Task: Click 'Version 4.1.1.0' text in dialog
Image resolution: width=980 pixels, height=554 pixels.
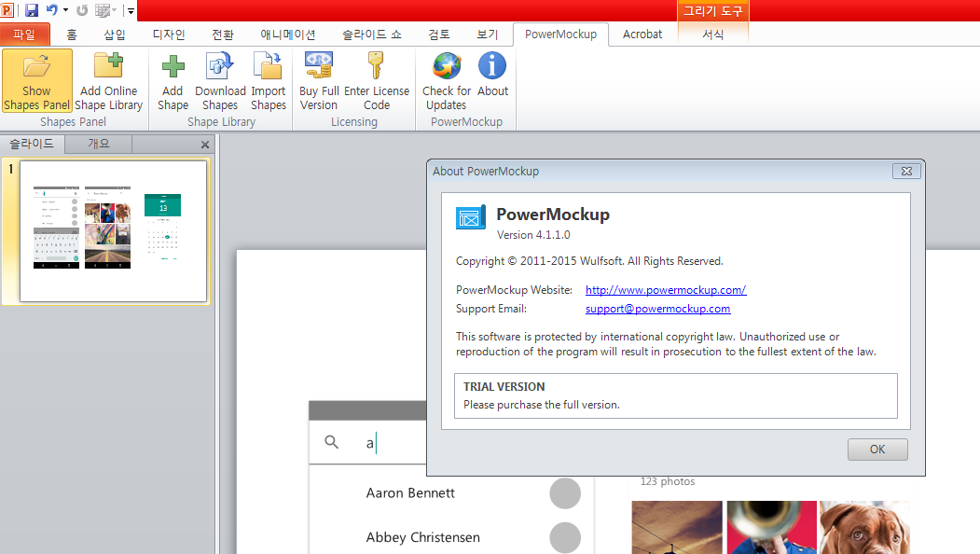Action: click(x=533, y=235)
